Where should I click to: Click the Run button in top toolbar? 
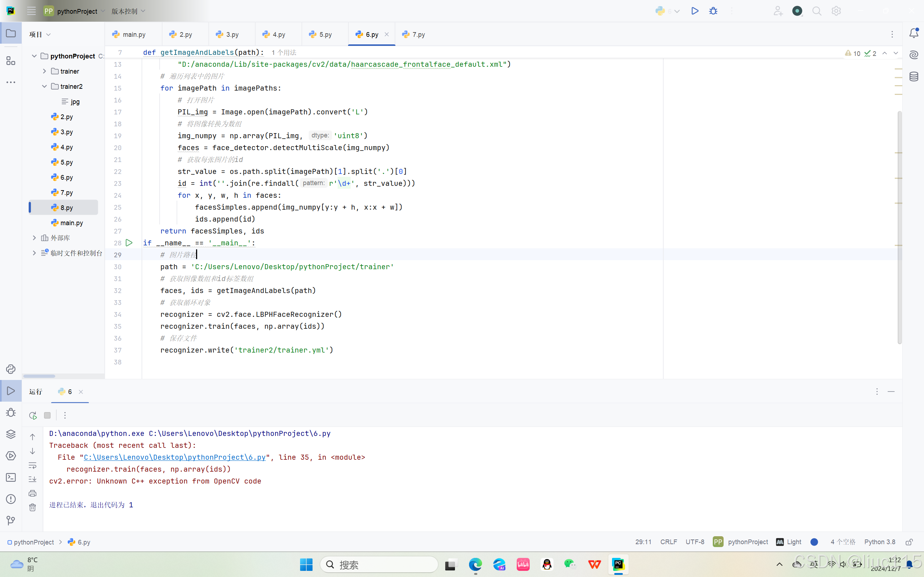[694, 11]
